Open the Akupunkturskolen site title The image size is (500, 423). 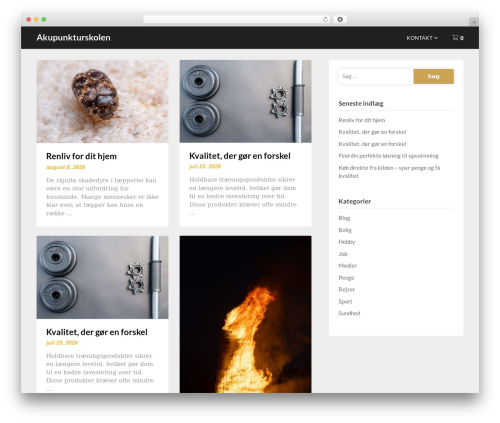(73, 37)
